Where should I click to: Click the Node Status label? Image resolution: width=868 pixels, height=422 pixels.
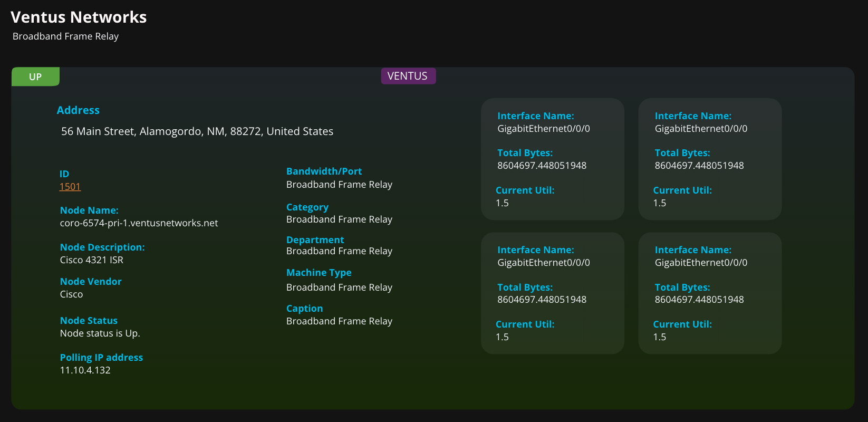89,321
